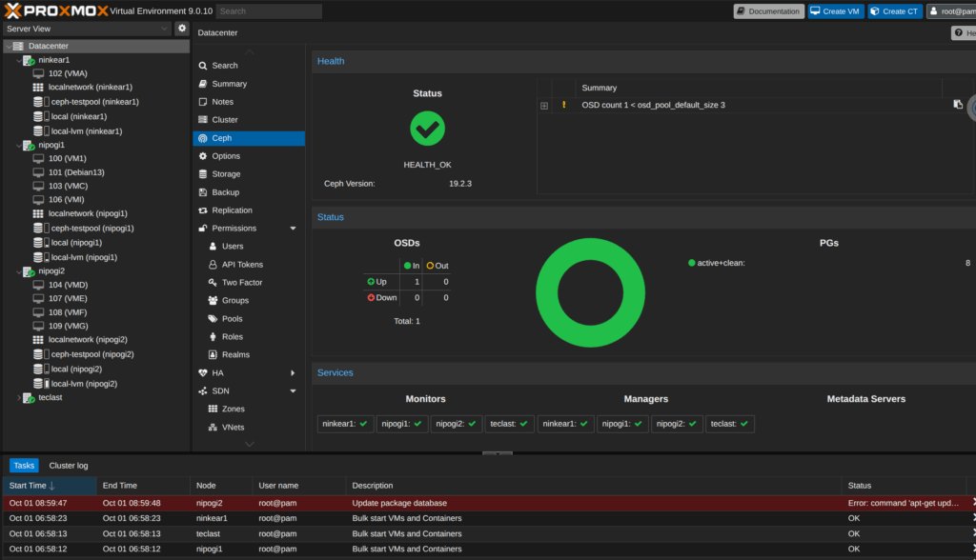Select the API Tokens key icon
The height and width of the screenshot is (560, 976).
[214, 265]
